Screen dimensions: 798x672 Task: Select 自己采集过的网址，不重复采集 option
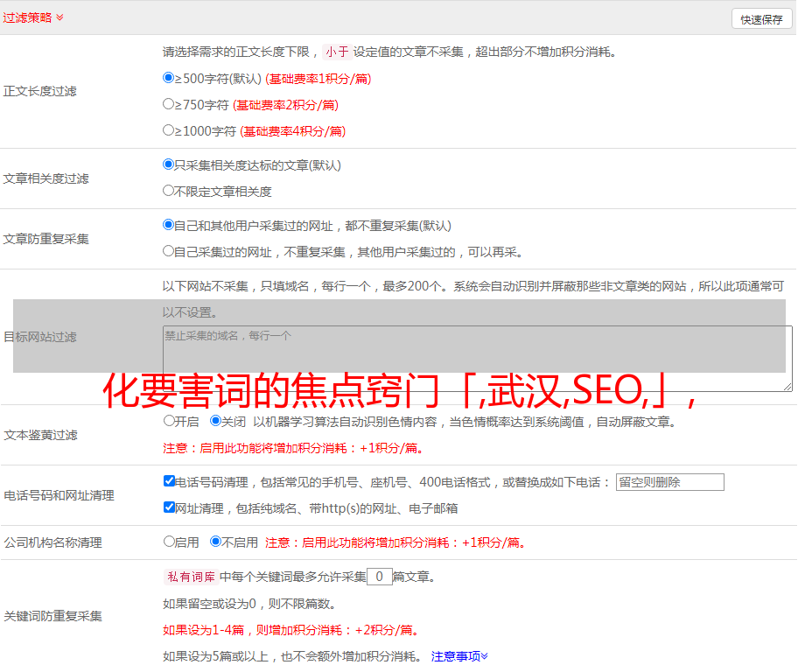(168, 251)
